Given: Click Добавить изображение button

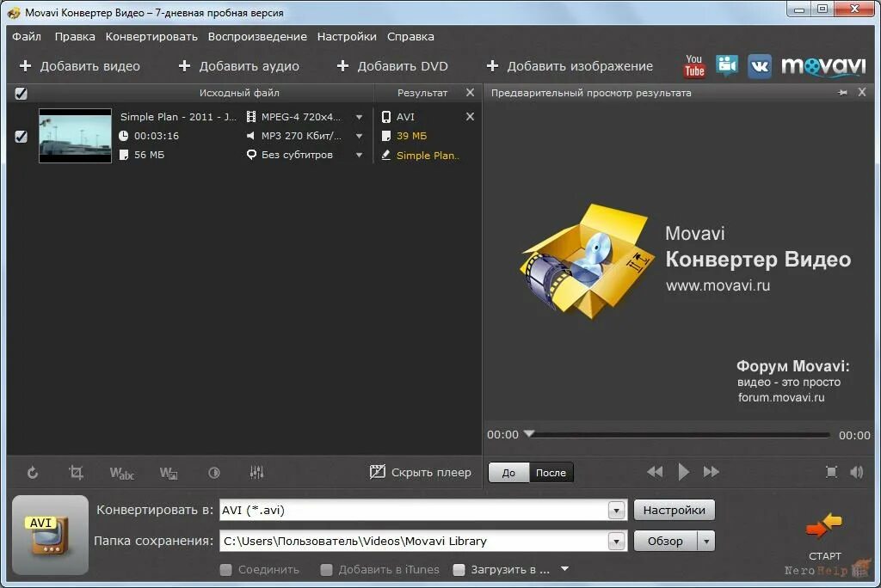Looking at the screenshot, I should pos(570,66).
